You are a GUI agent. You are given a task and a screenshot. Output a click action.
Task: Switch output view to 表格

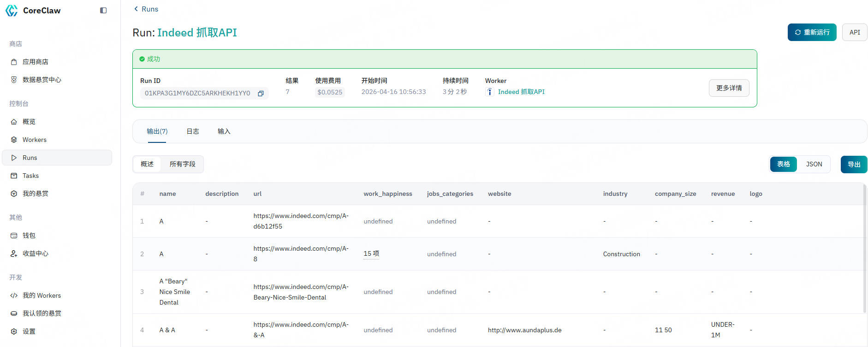click(783, 165)
